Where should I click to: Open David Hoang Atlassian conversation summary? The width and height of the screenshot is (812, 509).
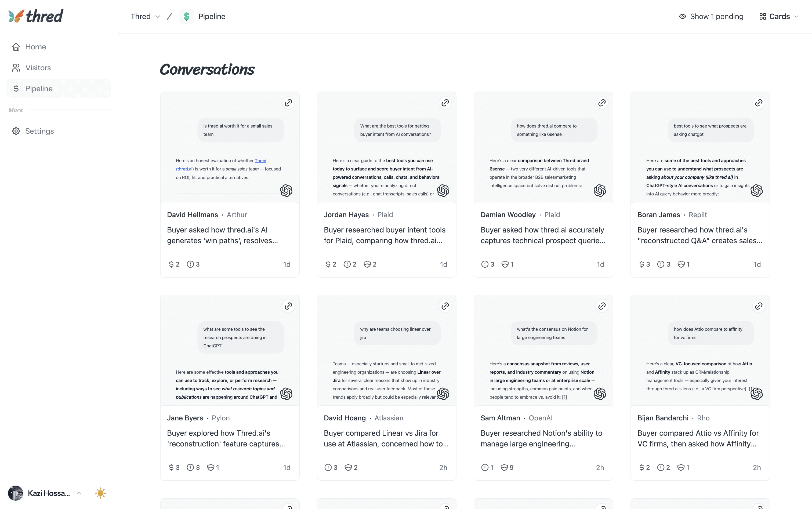386,438
